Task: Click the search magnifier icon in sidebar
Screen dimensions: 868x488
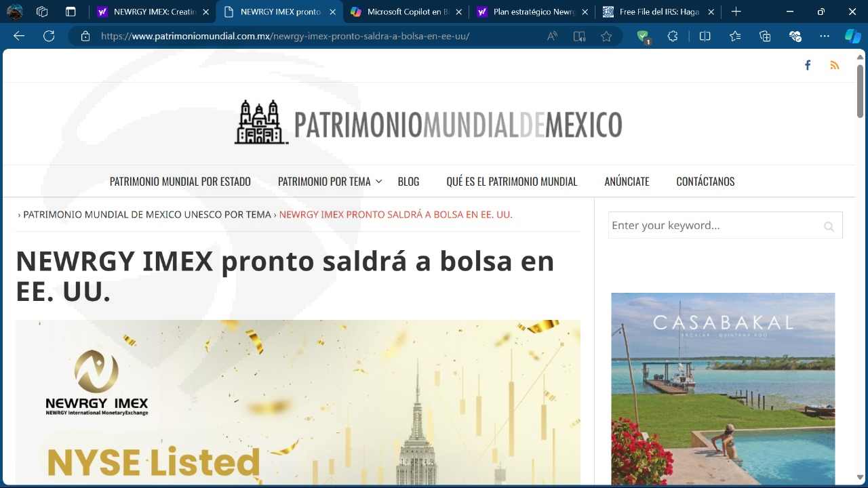Action: pyautogui.click(x=829, y=226)
